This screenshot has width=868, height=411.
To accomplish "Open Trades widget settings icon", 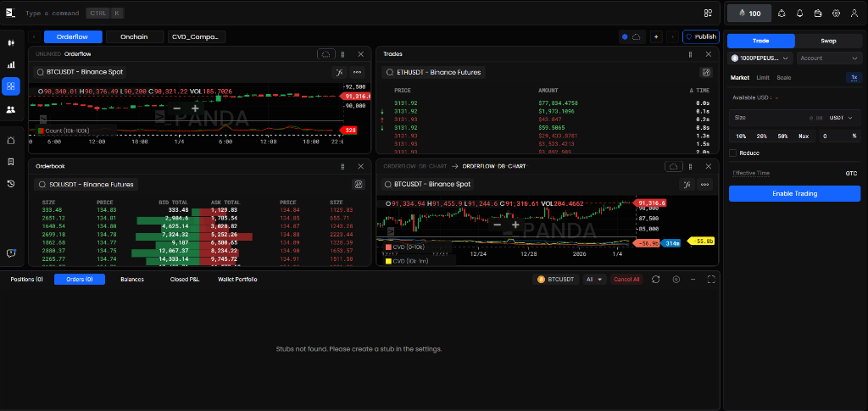I will (x=706, y=72).
